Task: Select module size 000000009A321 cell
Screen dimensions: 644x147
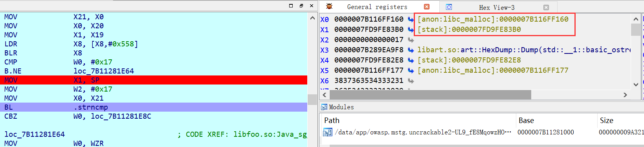Action: (621, 132)
